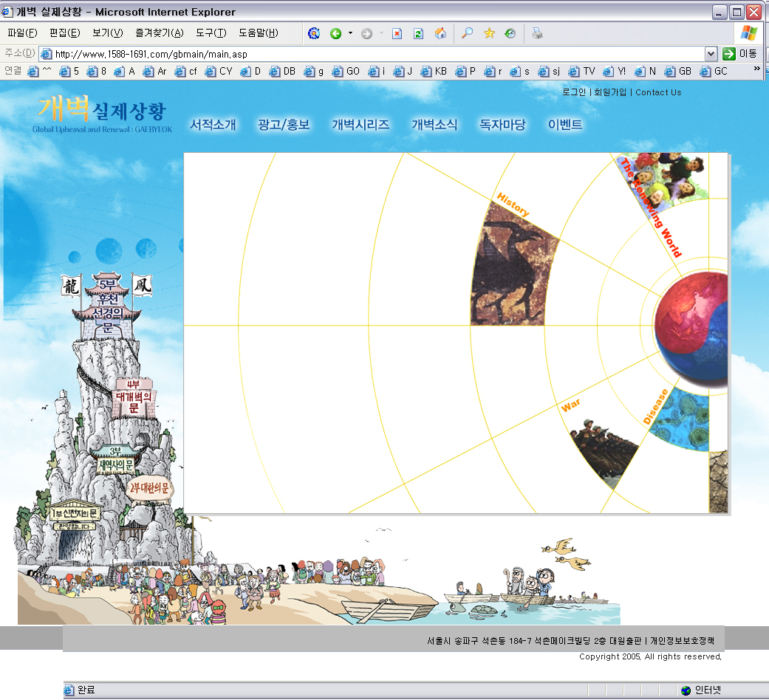Image resolution: width=769 pixels, height=700 pixels.
Task: Open the 'GC' link bar shortcut
Action: click(x=714, y=72)
